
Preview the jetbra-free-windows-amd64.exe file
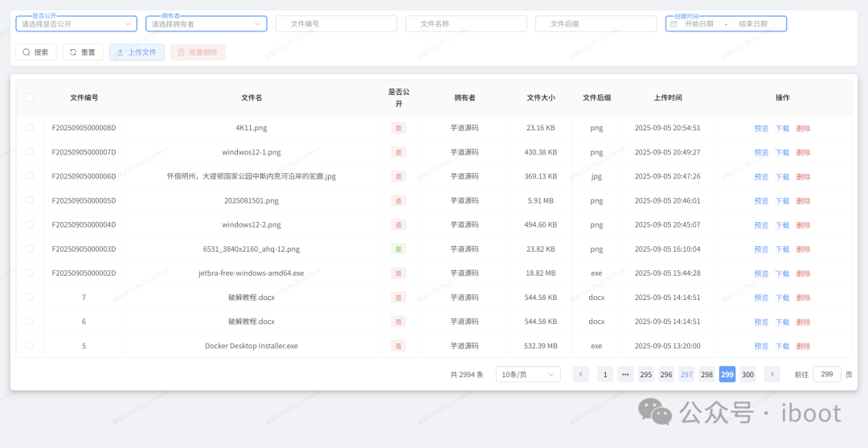761,273
